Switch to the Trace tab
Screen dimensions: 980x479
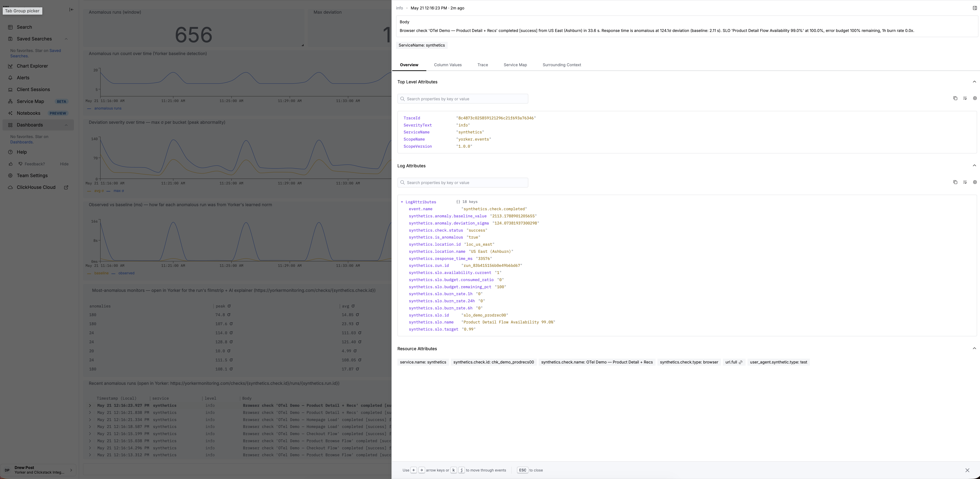[x=482, y=65]
